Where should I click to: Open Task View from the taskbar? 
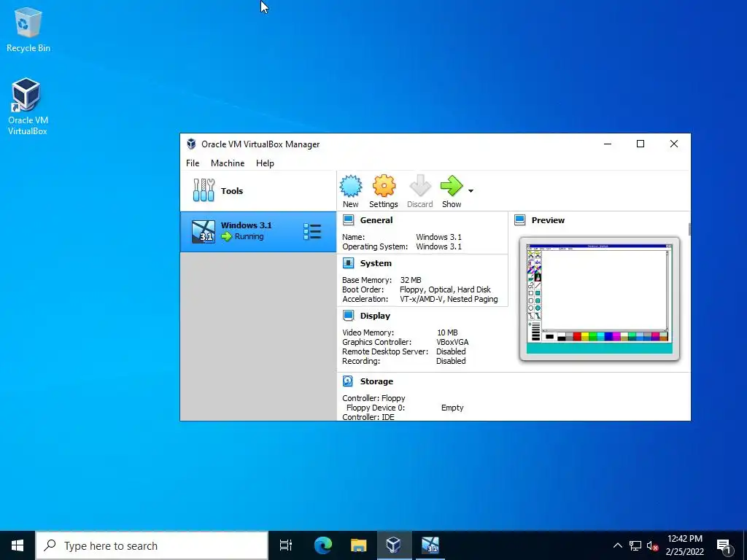click(x=286, y=545)
